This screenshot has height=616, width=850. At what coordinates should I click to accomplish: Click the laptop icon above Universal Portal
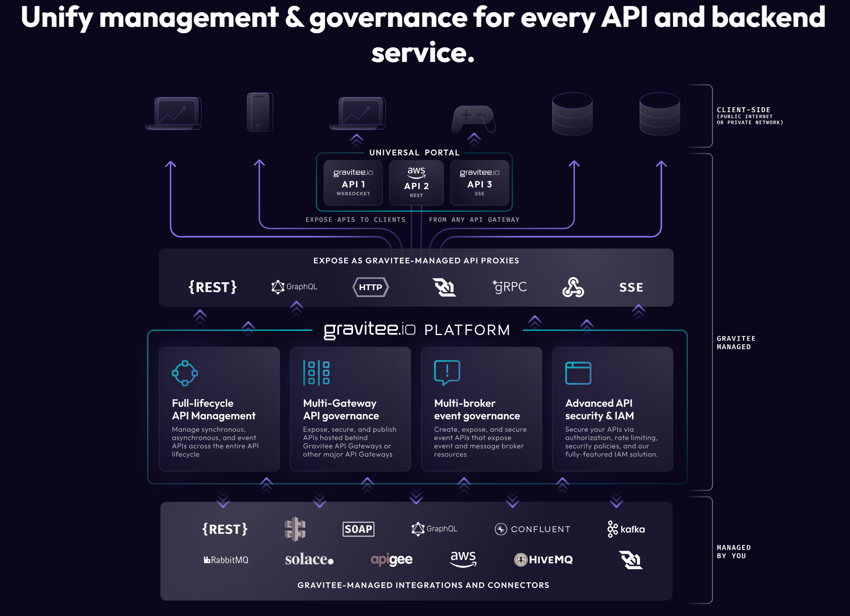[x=357, y=114]
